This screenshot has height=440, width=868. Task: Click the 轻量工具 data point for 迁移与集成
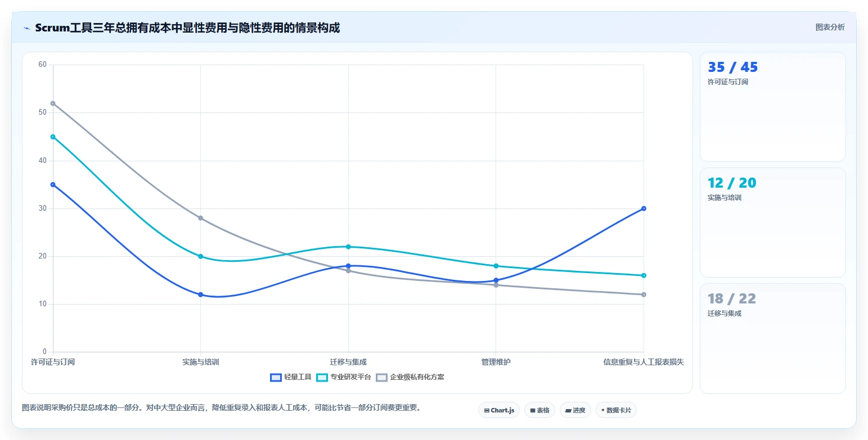click(348, 266)
